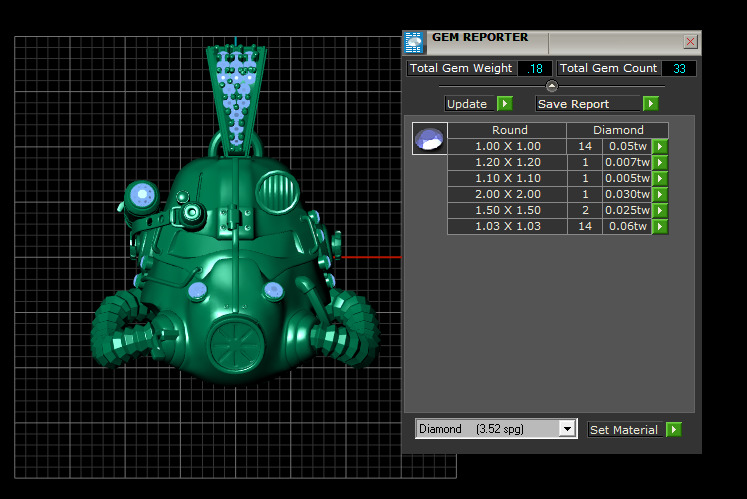Close the Gem Reporter window
This screenshot has width=747, height=499.
[x=690, y=41]
